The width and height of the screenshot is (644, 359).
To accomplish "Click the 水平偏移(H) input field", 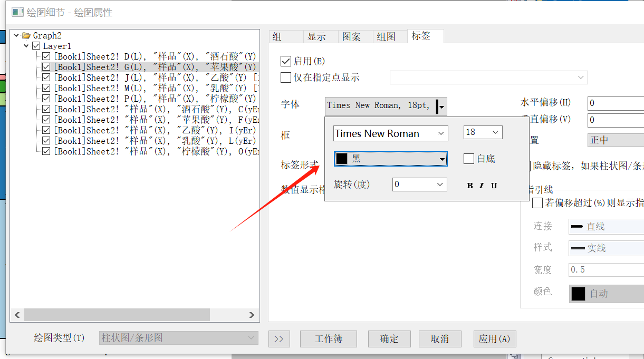I will point(615,103).
